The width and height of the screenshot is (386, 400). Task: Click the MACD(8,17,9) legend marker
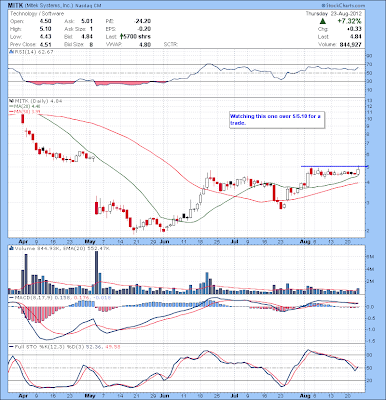click(x=11, y=297)
